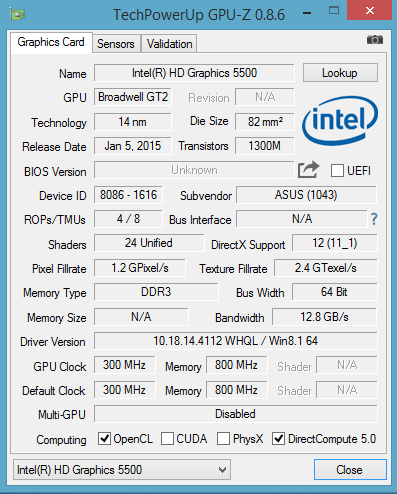Image resolution: width=397 pixels, height=494 pixels.
Task: Click the Intel logo image
Action: coord(340,121)
